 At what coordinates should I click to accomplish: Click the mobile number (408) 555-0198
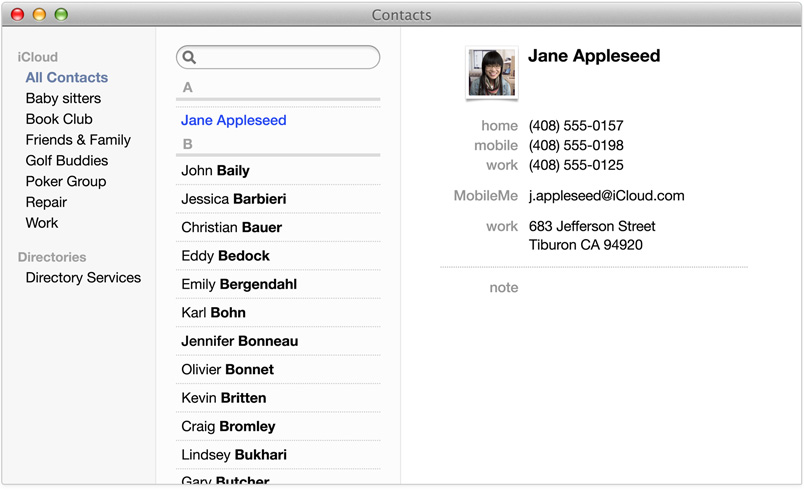576,146
